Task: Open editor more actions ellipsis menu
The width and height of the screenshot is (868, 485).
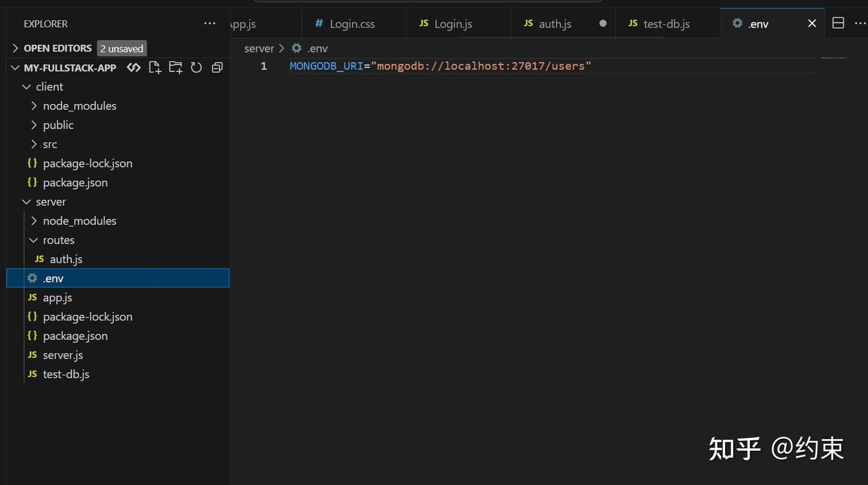Action: (x=860, y=23)
